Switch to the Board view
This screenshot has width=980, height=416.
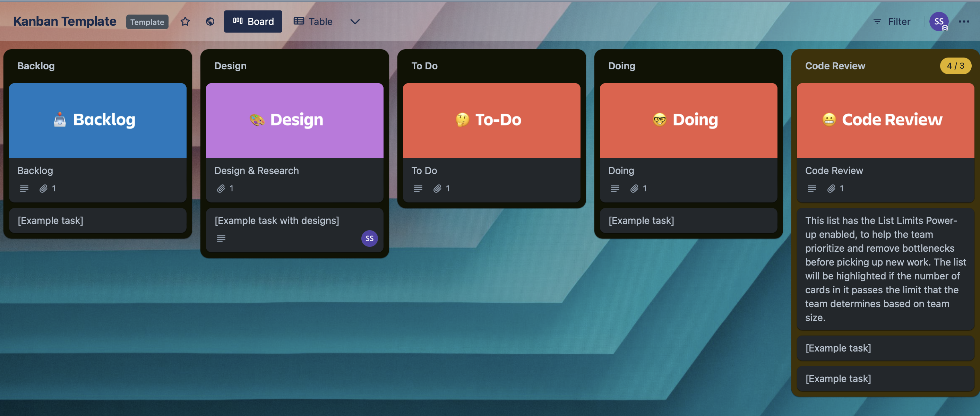(253, 22)
